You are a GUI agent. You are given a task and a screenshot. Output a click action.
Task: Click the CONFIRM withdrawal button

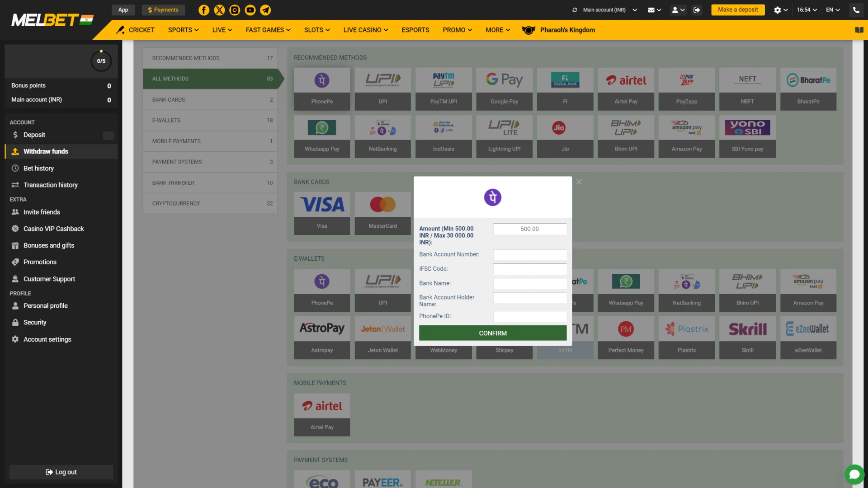click(x=492, y=333)
